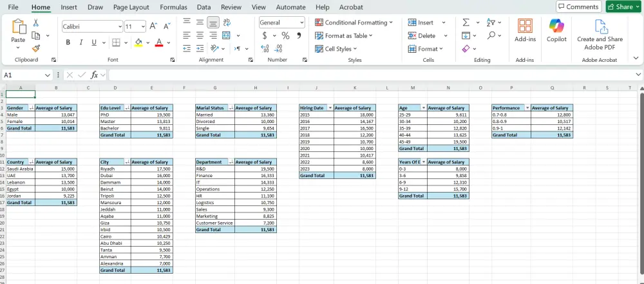This screenshot has width=644, height=284.
Task: Click the formula bar input field
Action: [x=371, y=75]
